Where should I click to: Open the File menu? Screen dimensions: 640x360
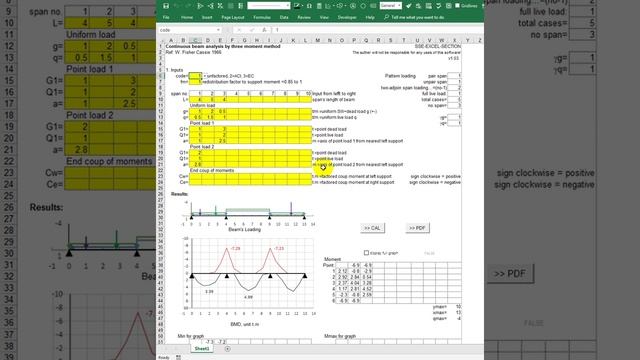pos(166,17)
